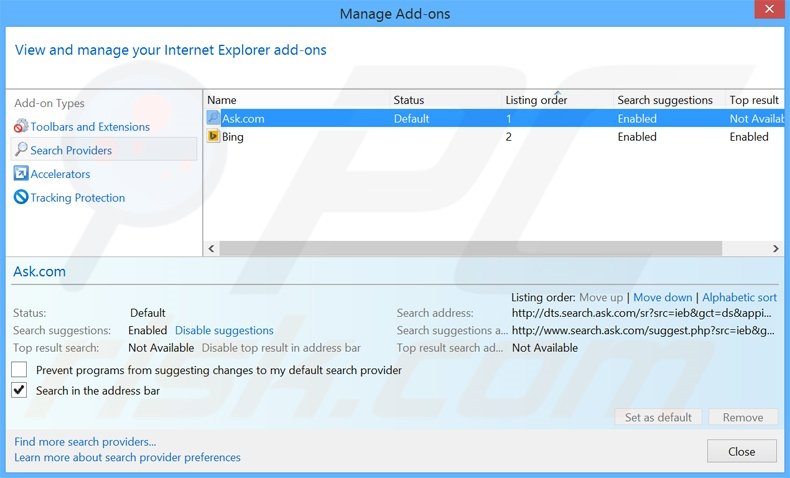Click the Search Providers magnifier icon
Image resolution: width=790 pixels, height=478 pixels.
tap(21, 150)
